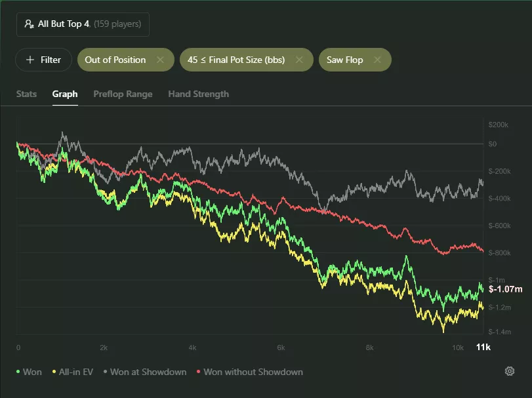
Task: Open graph settings gear icon
Action: tap(510, 371)
